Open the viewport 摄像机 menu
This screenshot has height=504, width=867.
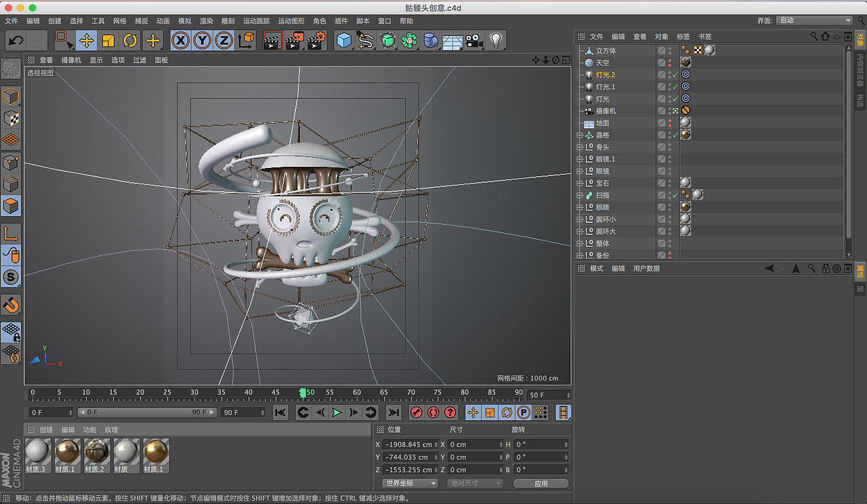pos(71,60)
